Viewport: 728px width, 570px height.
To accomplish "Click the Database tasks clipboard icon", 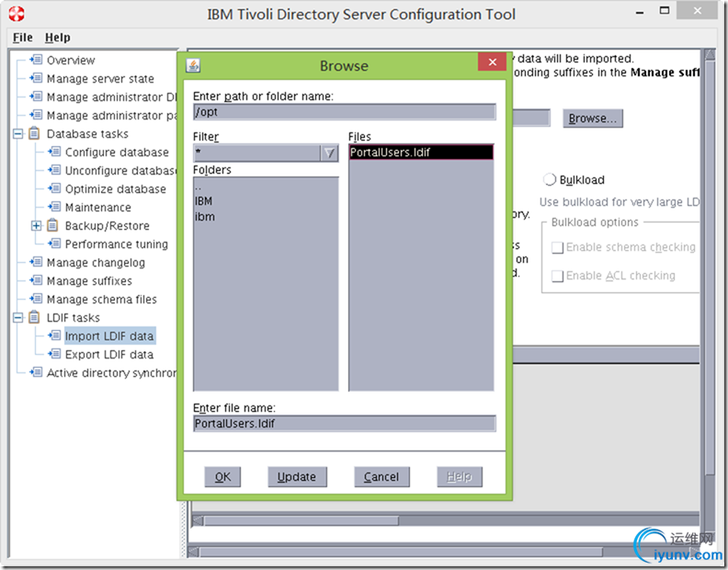I will 34,133.
